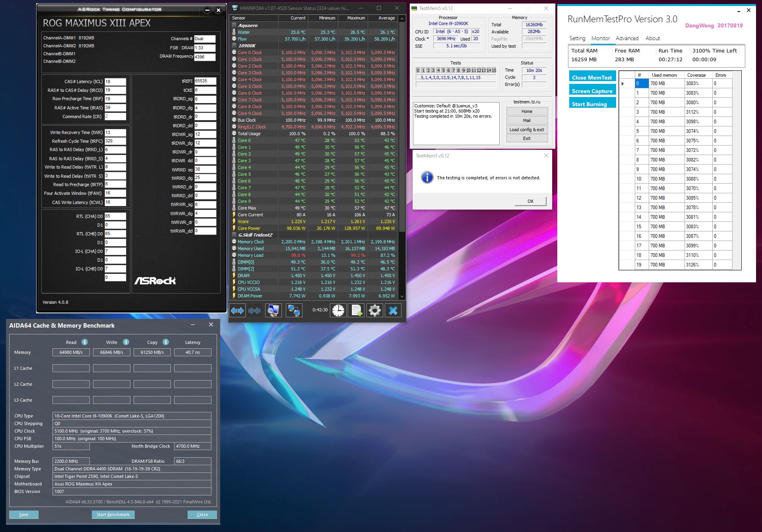The height and width of the screenshot is (532, 762).
Task: Click OK in TestMem5 completion dialog
Action: [x=530, y=201]
